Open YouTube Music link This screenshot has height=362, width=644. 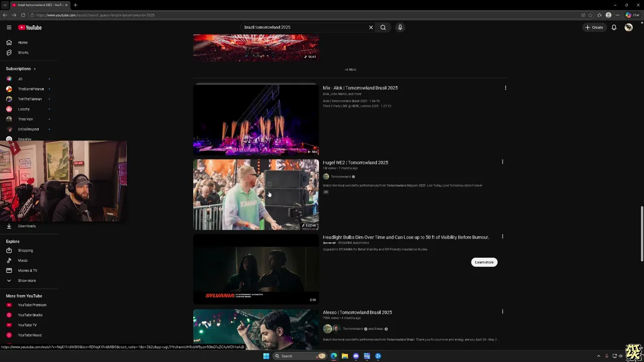29,335
